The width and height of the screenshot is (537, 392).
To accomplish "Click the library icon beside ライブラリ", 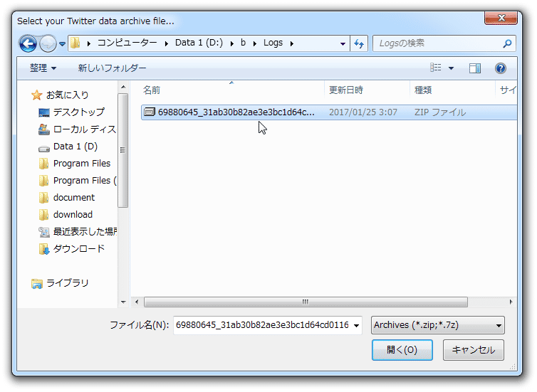I will coord(36,284).
